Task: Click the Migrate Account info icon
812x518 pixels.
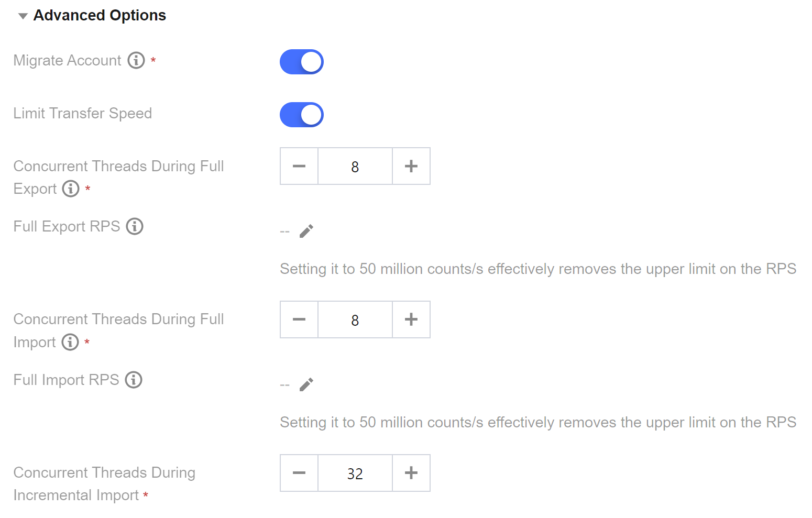Action: (x=136, y=61)
